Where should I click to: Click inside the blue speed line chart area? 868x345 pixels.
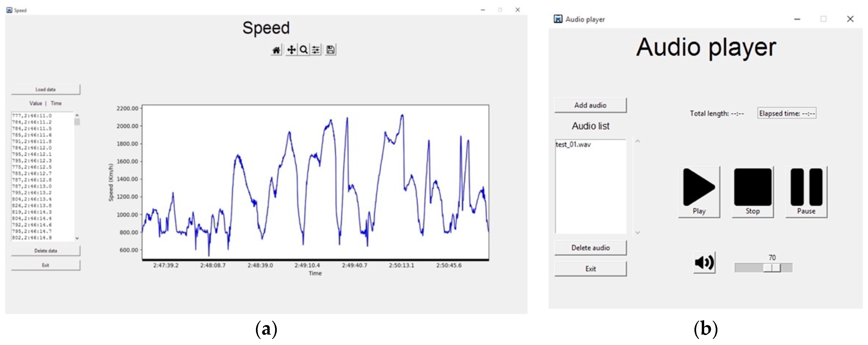tap(315, 182)
